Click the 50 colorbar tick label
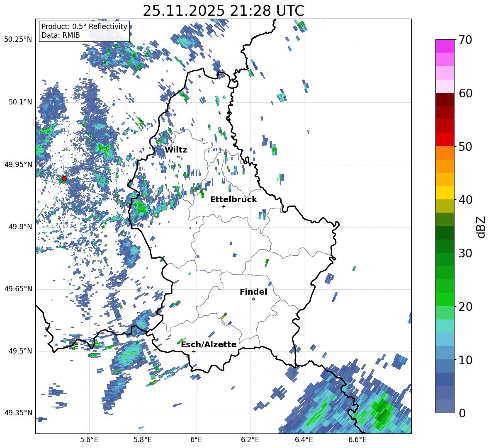The image size is (491, 448). pyautogui.click(x=465, y=147)
